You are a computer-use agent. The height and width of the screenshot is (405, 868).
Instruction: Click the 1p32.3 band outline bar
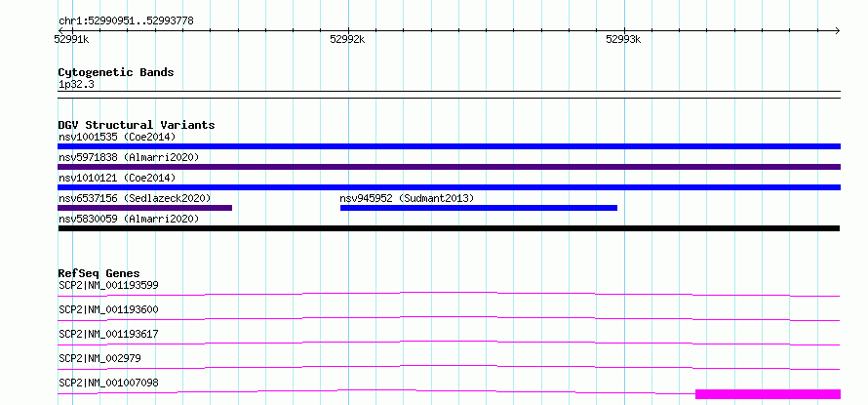click(449, 95)
